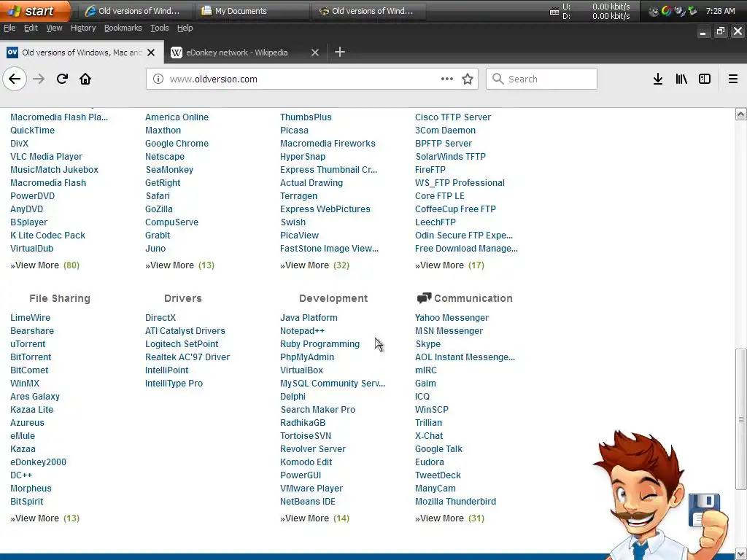
Task: Open the Edit menu
Action: click(31, 28)
